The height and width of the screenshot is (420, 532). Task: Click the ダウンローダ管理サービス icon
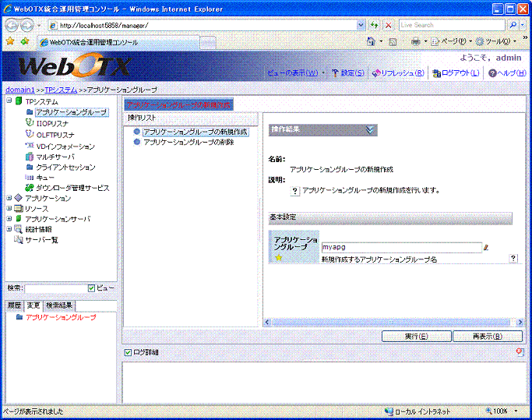[30, 188]
